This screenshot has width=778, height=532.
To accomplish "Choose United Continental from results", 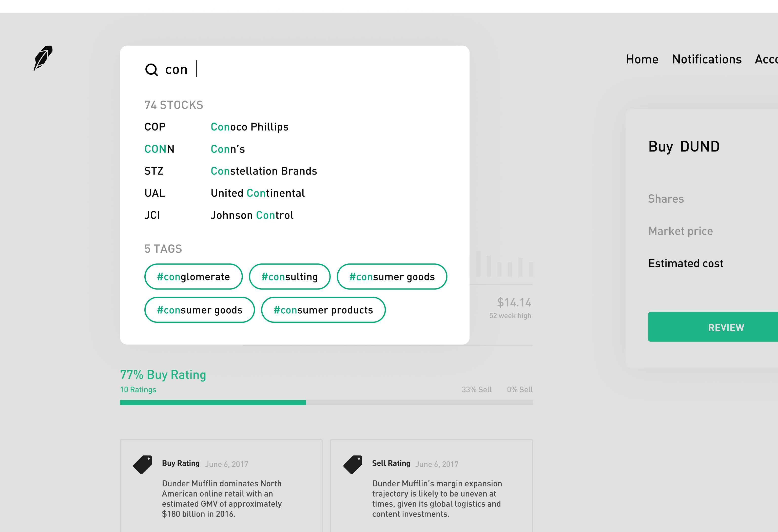I will click(258, 193).
